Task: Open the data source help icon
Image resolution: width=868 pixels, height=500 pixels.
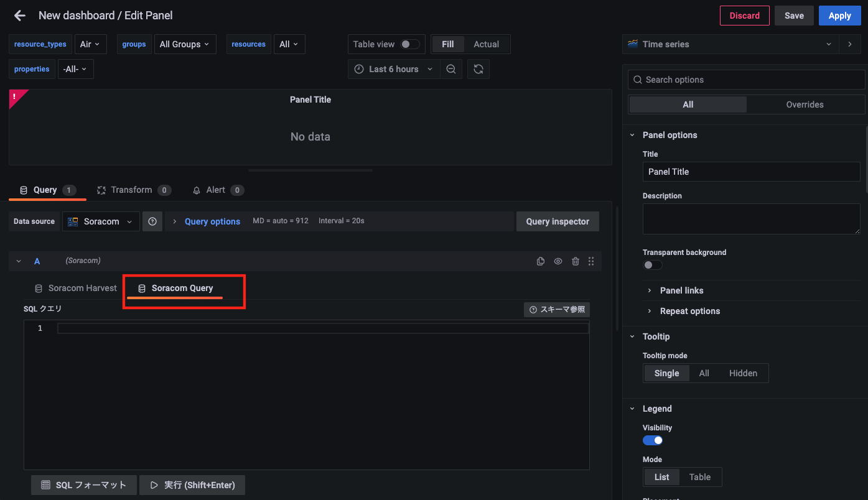Action: (152, 221)
